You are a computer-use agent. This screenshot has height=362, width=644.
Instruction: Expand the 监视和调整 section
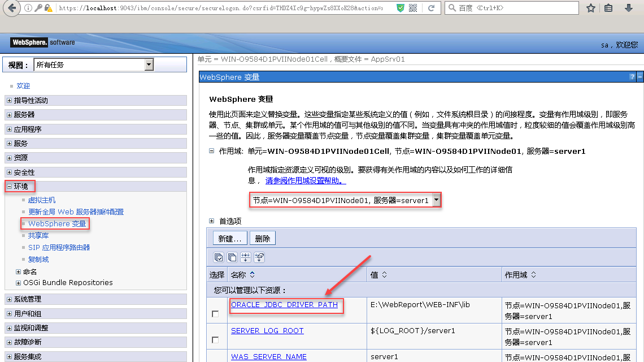coord(10,328)
